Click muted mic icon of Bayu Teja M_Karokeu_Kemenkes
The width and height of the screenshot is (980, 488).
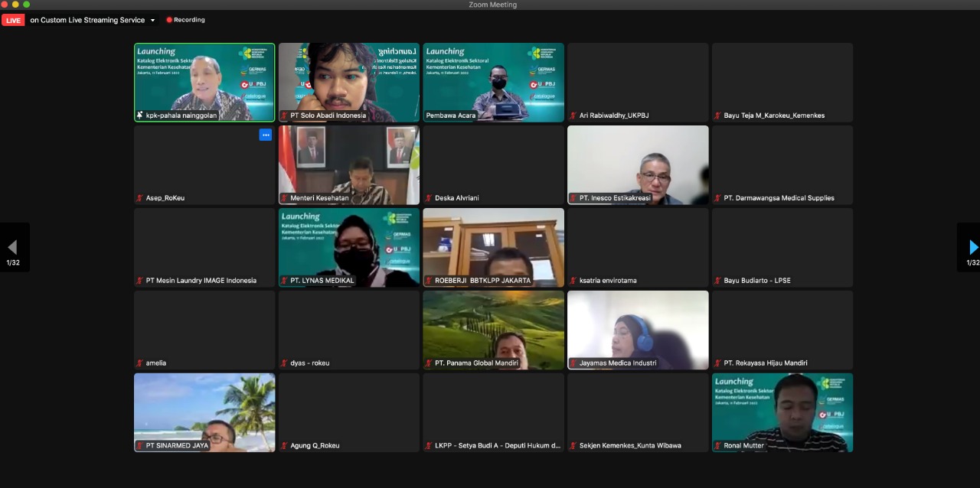(x=718, y=115)
